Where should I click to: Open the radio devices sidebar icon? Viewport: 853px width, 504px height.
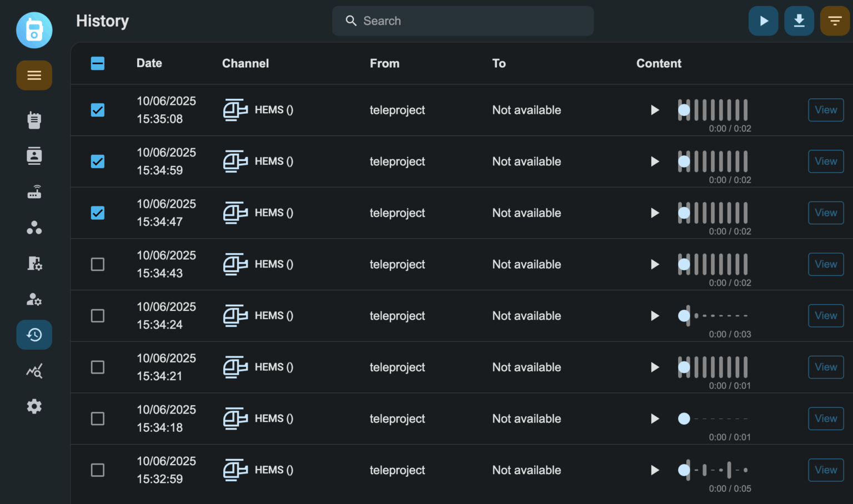click(x=34, y=120)
